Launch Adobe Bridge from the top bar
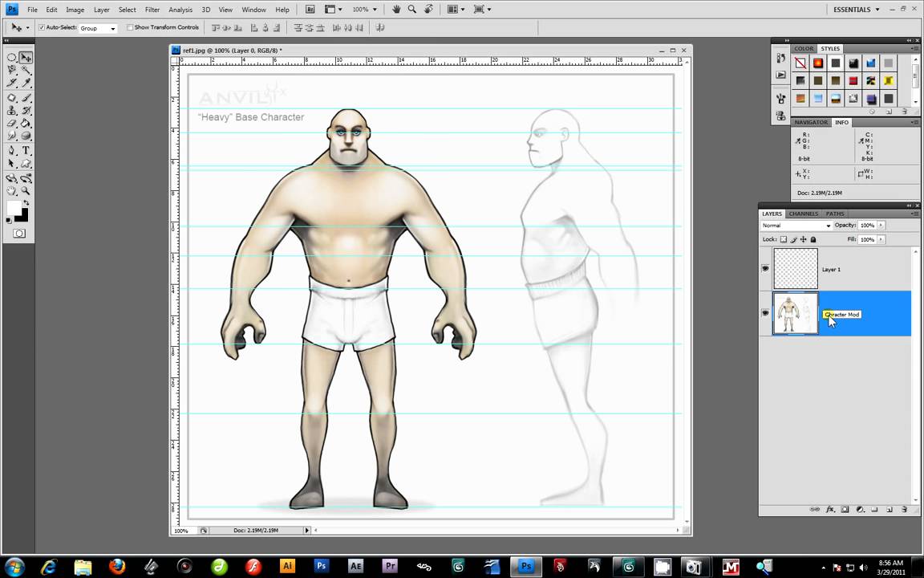 pyautogui.click(x=310, y=10)
